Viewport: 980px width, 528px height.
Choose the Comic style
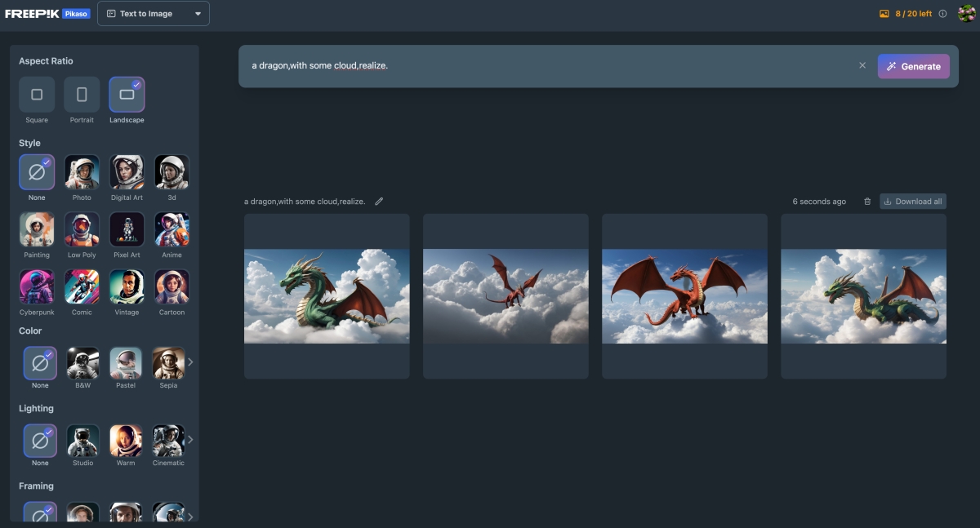tap(82, 286)
